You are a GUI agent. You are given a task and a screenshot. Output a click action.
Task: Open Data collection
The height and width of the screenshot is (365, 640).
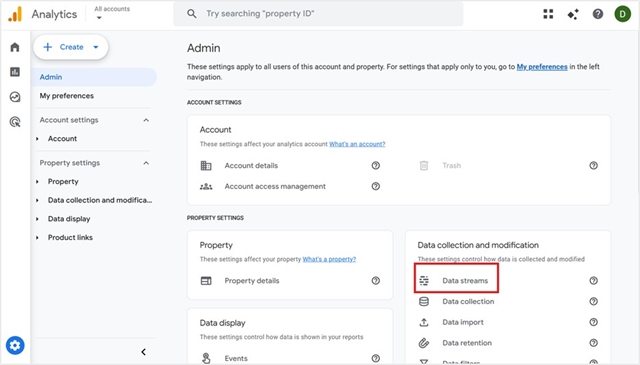[x=468, y=301]
